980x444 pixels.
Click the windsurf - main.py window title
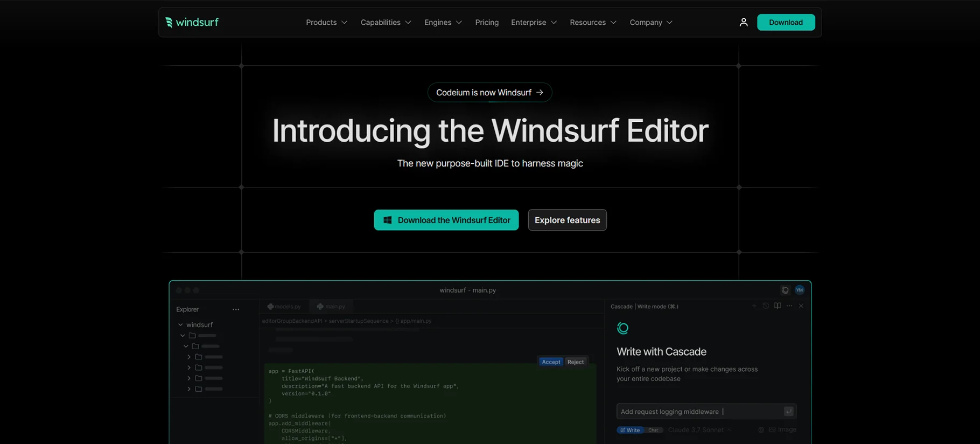[468, 290]
